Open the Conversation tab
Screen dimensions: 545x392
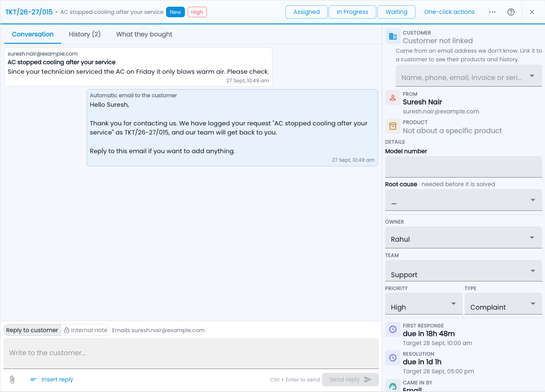coord(33,34)
